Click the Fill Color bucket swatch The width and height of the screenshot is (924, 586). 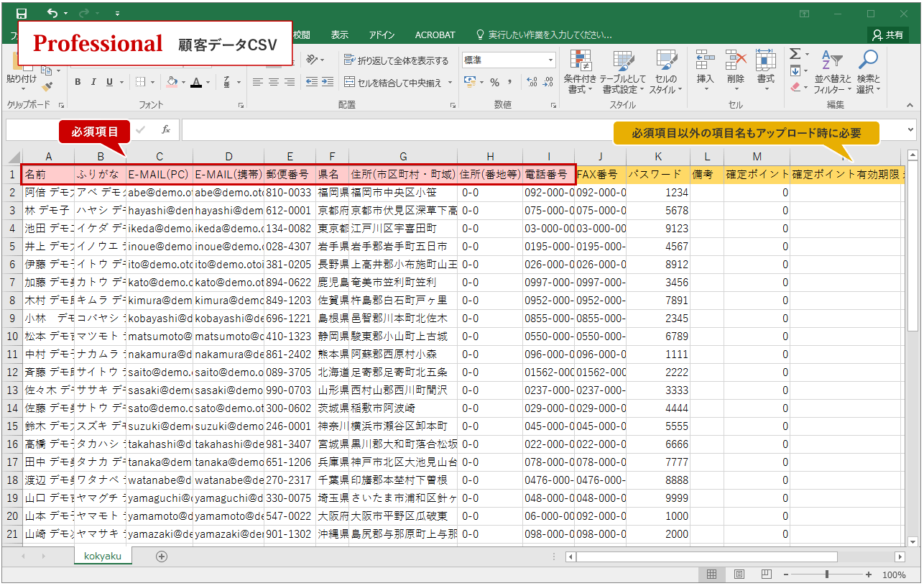pos(172,82)
